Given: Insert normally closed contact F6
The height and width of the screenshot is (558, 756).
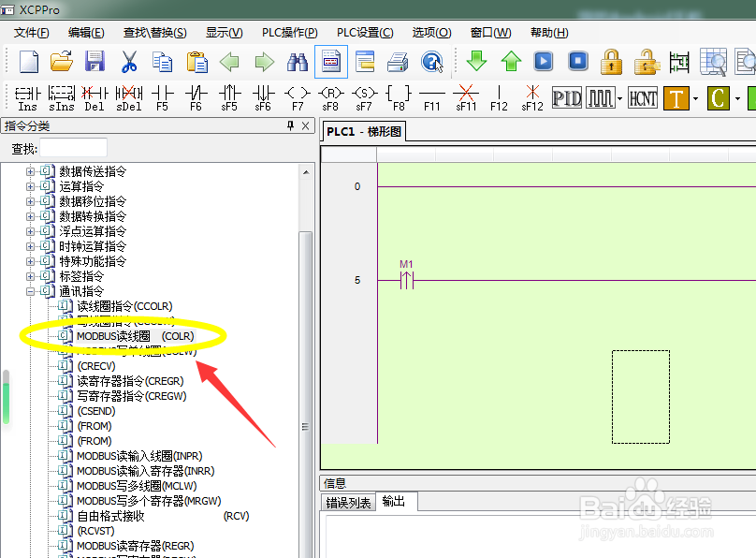Looking at the screenshot, I should click(x=196, y=98).
